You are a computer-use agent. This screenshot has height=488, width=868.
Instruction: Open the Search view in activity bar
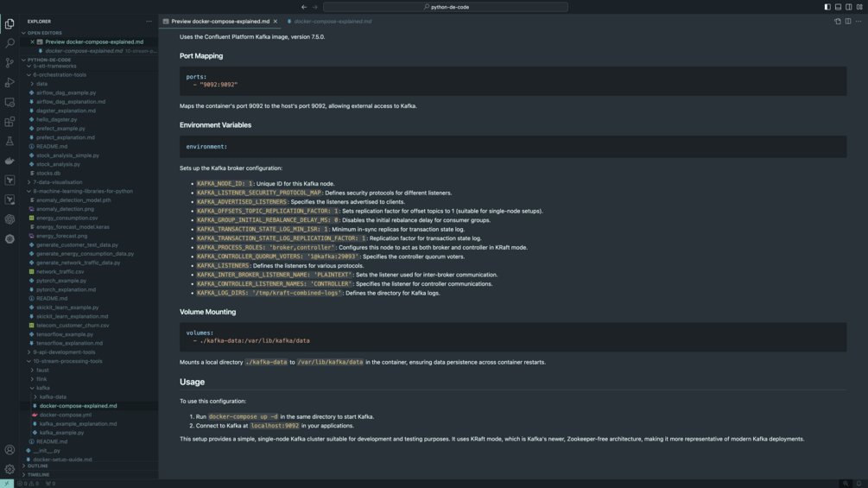pos(10,43)
